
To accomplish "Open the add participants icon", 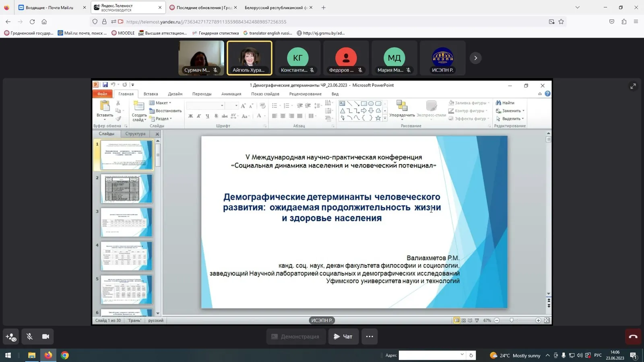I will tap(11, 337).
